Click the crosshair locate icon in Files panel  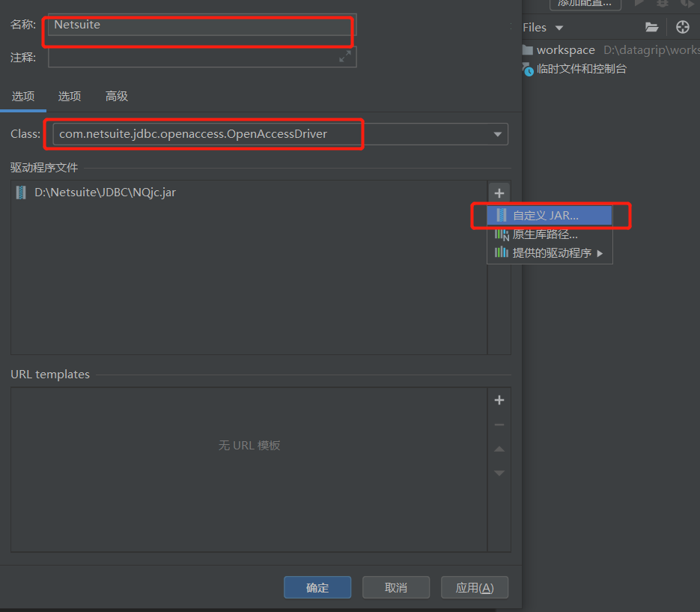point(682,27)
